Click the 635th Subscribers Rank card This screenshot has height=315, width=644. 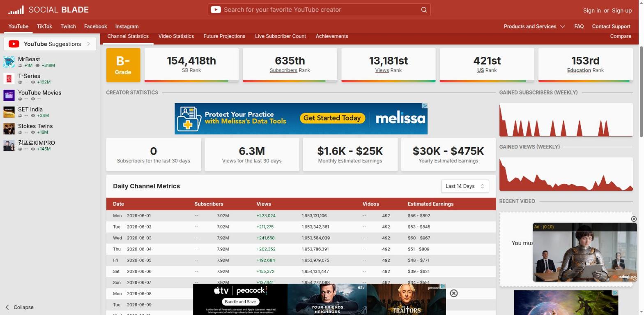[290, 65]
